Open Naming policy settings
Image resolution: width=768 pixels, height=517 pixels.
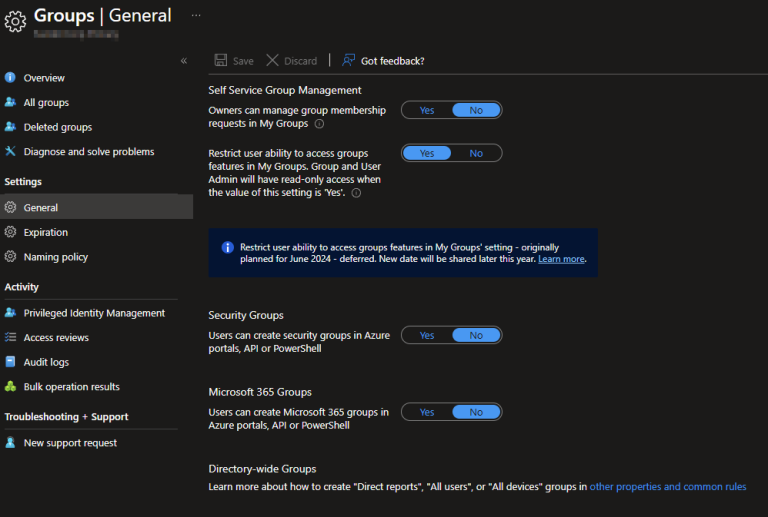click(56, 257)
